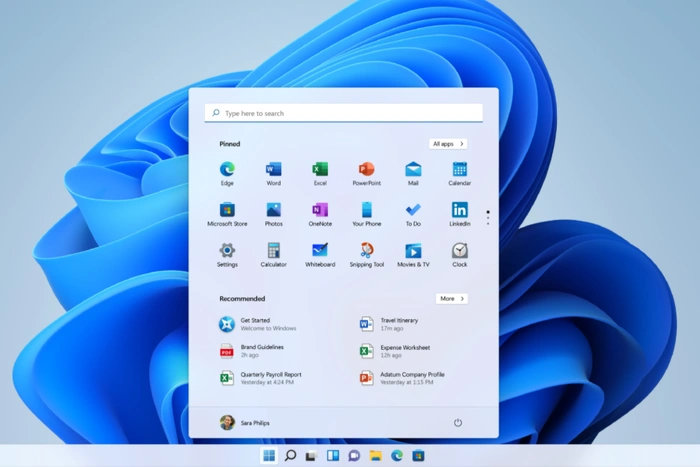Open Edge from the taskbar
Viewport: 700px width, 467px height.
[x=397, y=455]
